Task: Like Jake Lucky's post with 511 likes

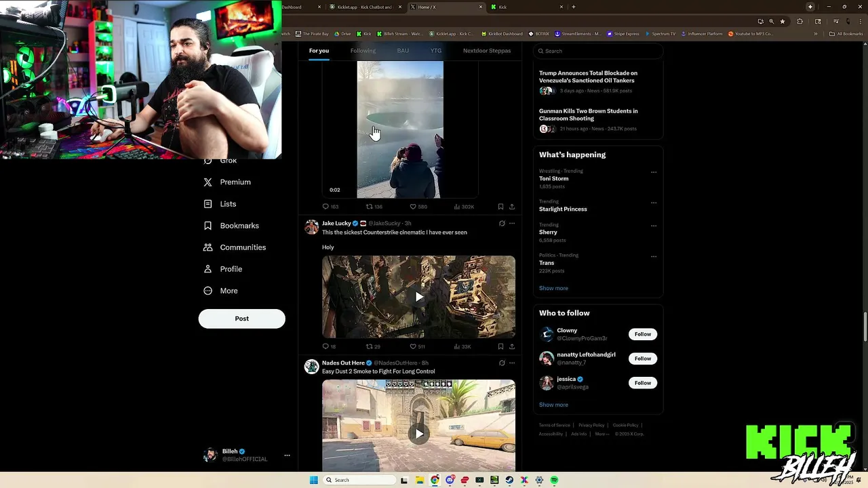Action: click(x=418, y=346)
